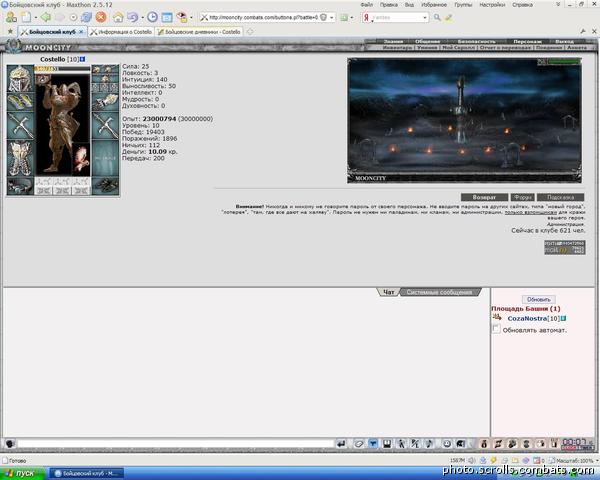This screenshot has width=600, height=480.
Task: Click the bracers slot below the helmet
Action: (x=20, y=102)
